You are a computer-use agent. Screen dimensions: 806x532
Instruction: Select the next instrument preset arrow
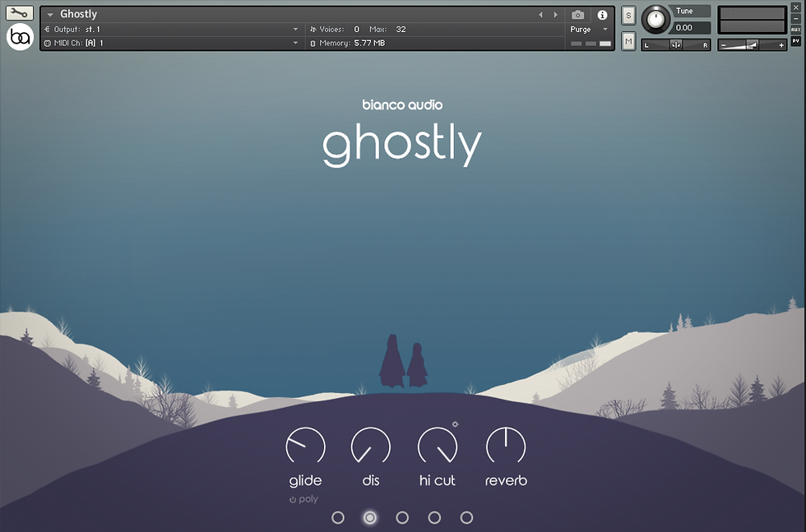[556, 15]
